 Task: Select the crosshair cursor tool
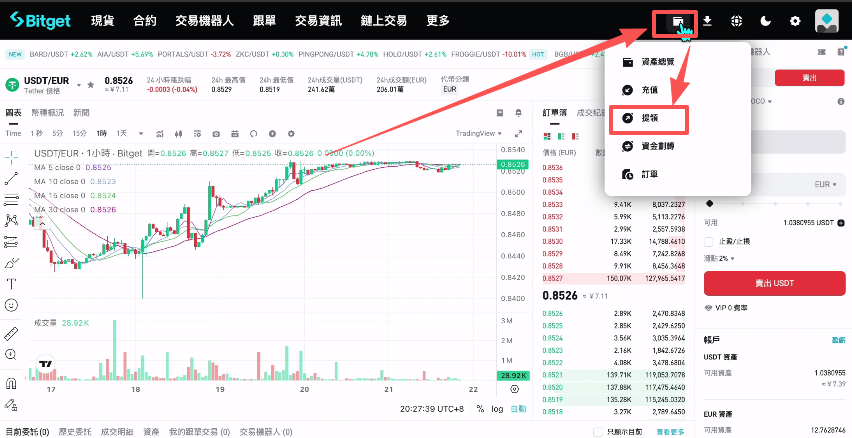tap(11, 156)
